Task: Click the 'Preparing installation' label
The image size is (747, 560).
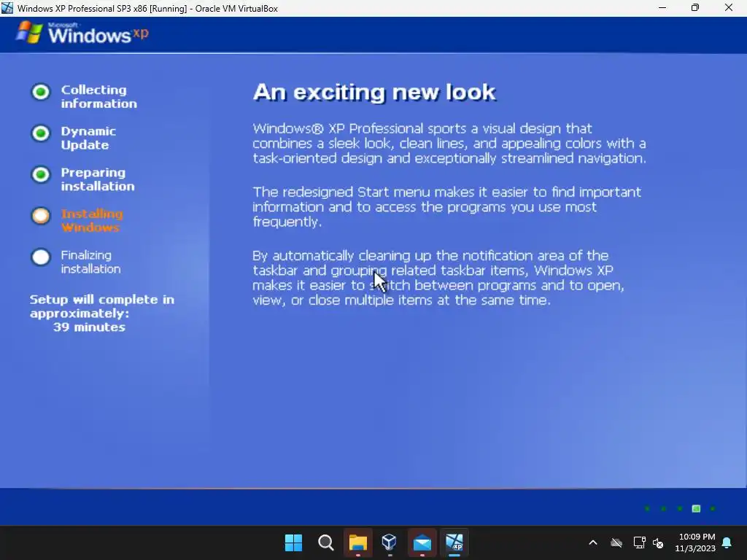Action: coord(98,179)
